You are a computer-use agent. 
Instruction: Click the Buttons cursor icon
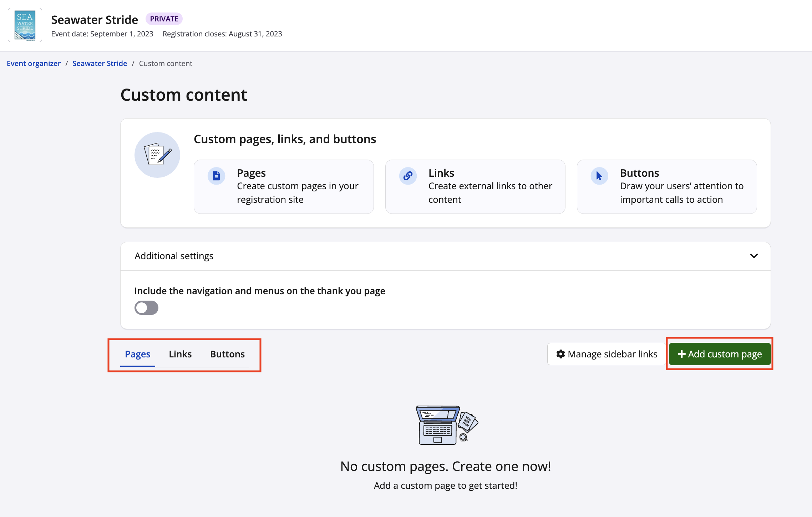tap(599, 176)
